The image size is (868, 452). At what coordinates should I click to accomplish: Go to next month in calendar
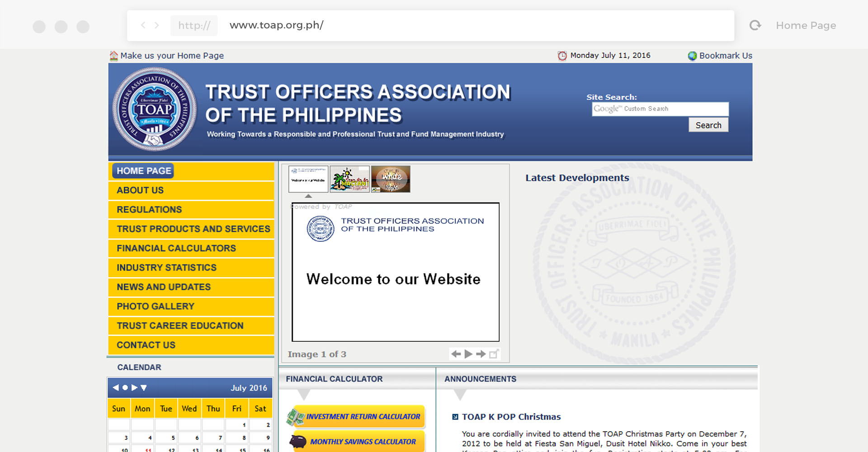click(x=134, y=387)
